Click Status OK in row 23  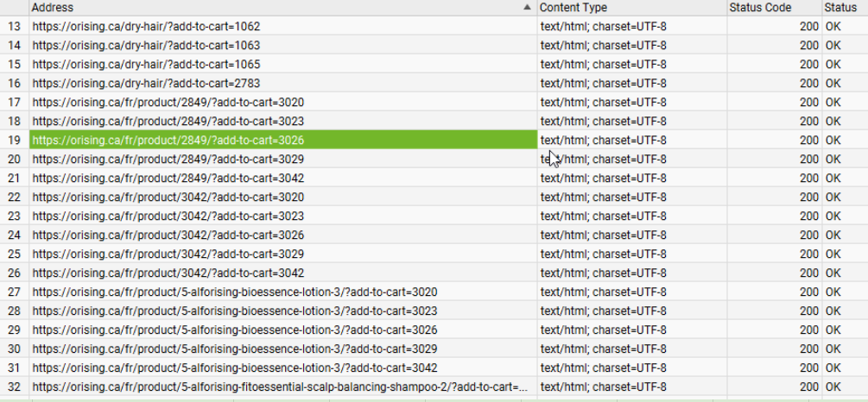(x=833, y=217)
